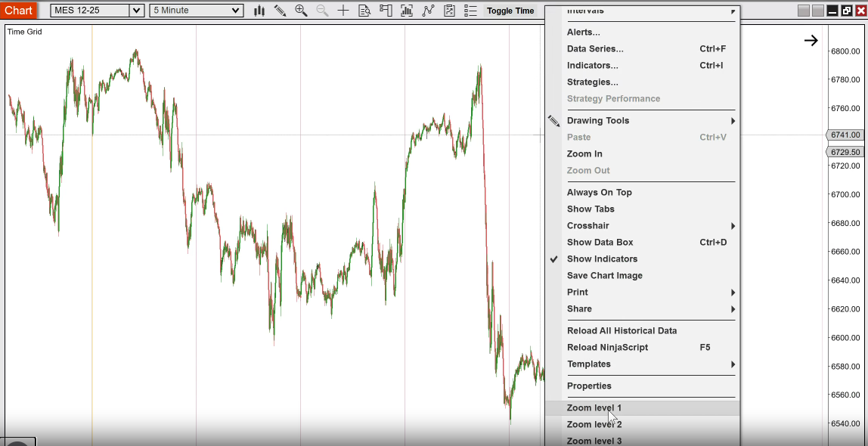Open Strategies... from the context menu
The image size is (868, 446).
click(x=642, y=82)
